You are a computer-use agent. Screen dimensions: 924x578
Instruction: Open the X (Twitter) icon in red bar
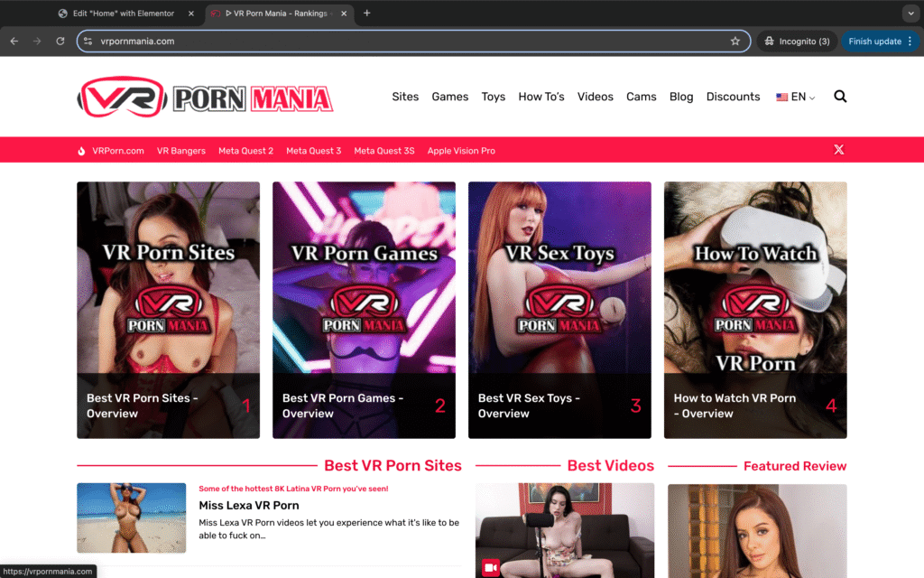tap(838, 150)
